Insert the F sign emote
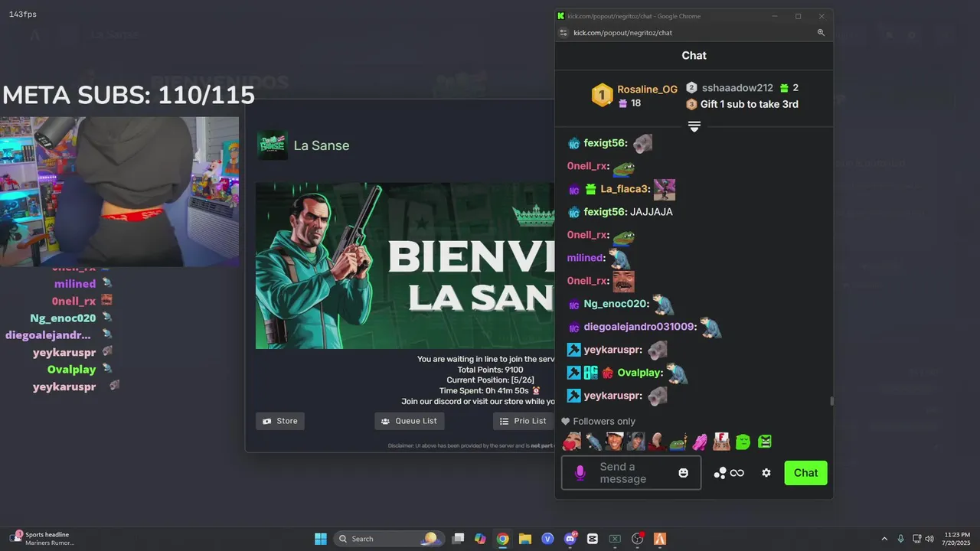The width and height of the screenshot is (980, 551). click(x=721, y=442)
